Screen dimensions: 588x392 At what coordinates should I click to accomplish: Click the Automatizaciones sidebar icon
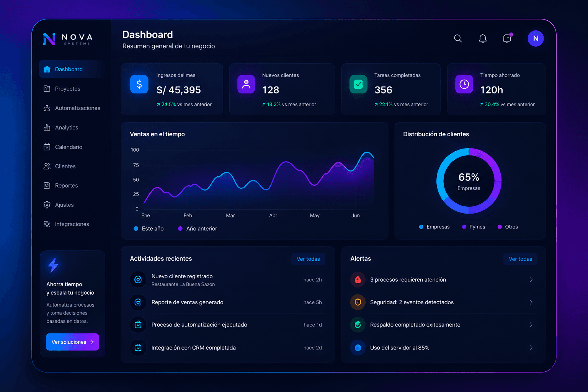47,108
